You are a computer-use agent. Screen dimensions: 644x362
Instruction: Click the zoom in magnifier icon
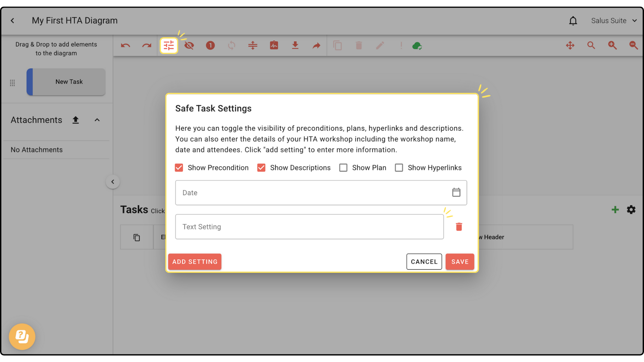pos(612,45)
